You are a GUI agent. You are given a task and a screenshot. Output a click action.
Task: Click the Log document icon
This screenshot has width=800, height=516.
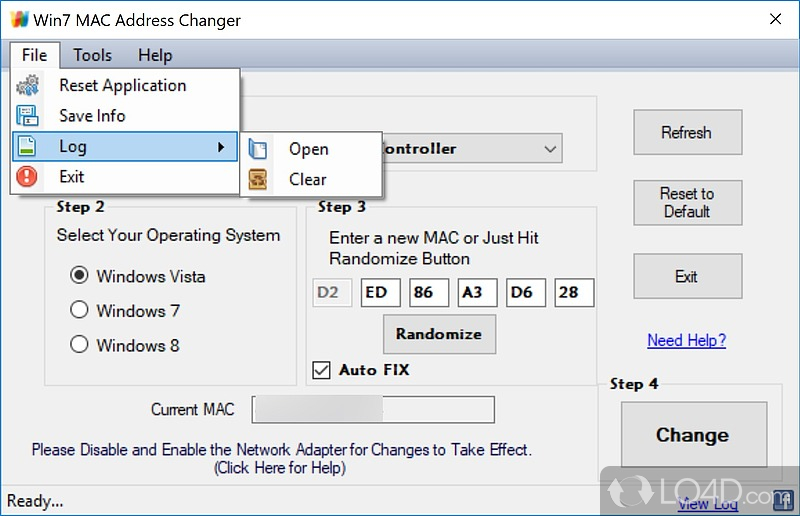point(27,146)
